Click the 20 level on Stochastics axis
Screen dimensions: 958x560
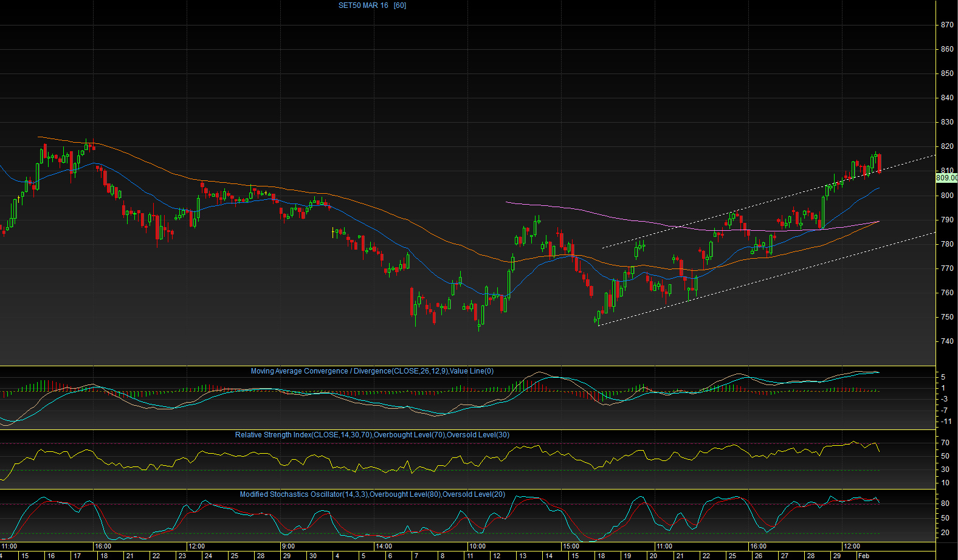pos(945,533)
